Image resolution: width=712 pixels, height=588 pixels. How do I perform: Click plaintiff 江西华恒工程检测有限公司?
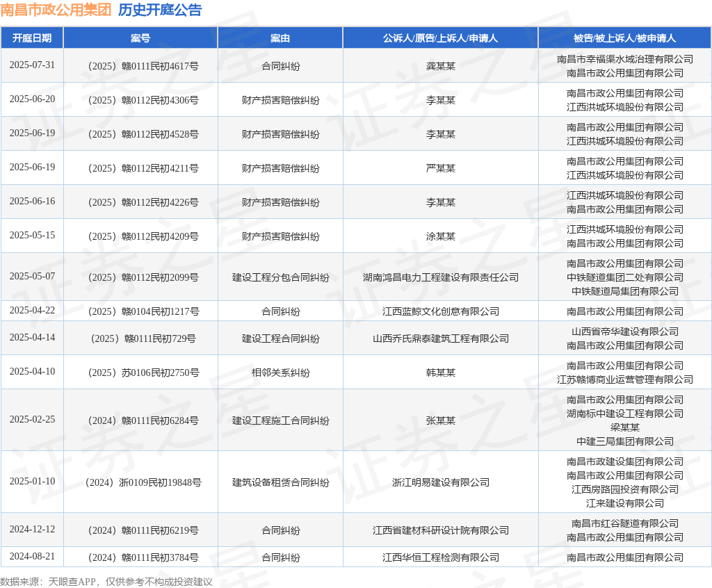440,557
